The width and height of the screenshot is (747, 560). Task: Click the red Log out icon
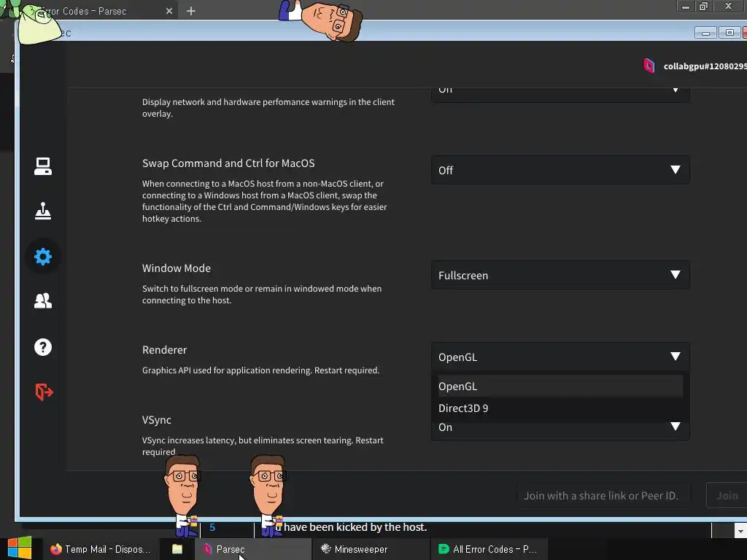(x=44, y=392)
